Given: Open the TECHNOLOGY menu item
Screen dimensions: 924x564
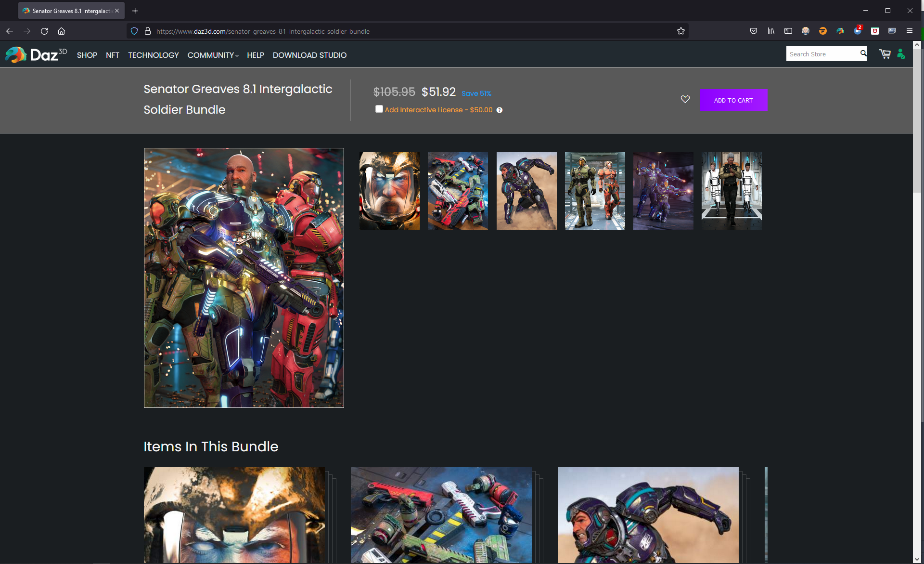Looking at the screenshot, I should (153, 55).
